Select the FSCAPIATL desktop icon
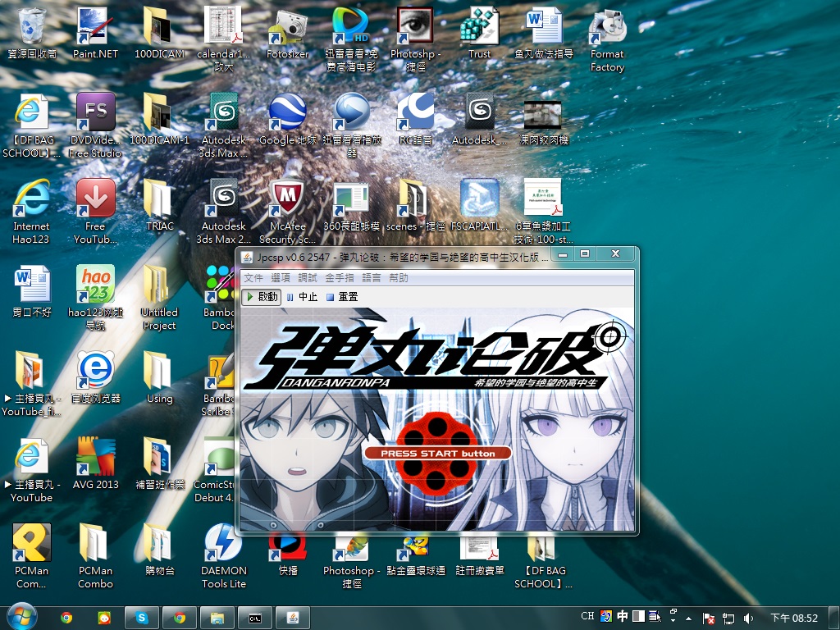The height and width of the screenshot is (630, 840). point(479,206)
